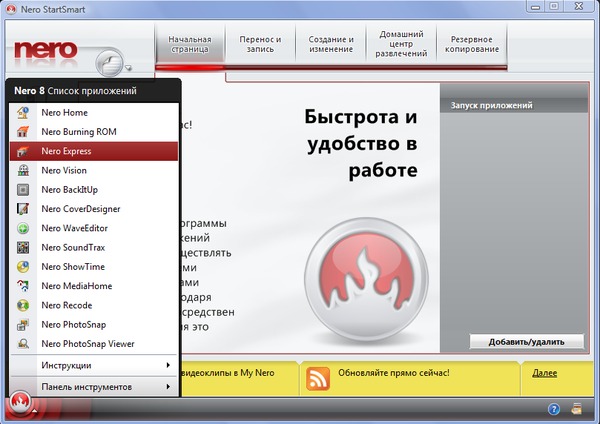Select Nero CoverDesigner entry

[x=94, y=209]
